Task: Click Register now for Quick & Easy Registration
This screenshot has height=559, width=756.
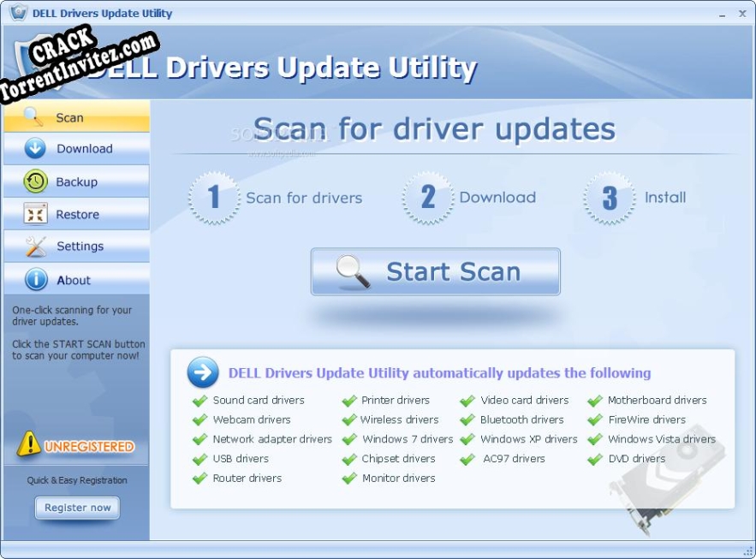Action: (76, 508)
